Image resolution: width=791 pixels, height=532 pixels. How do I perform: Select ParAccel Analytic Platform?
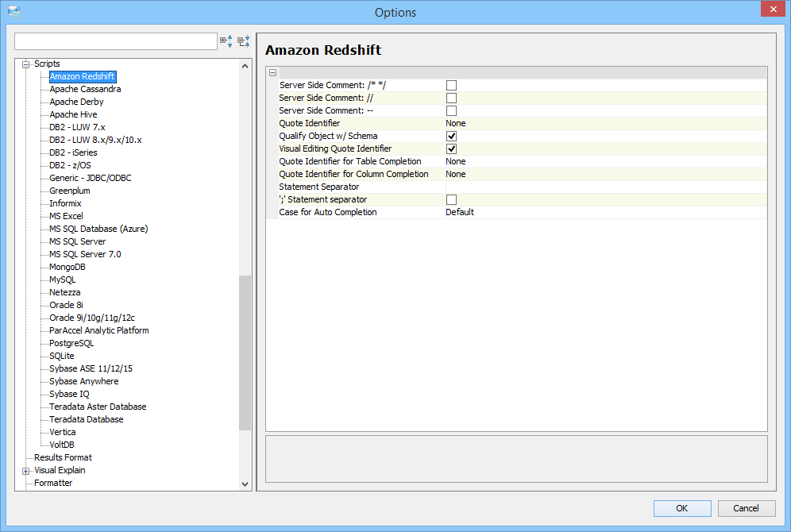[98, 330]
